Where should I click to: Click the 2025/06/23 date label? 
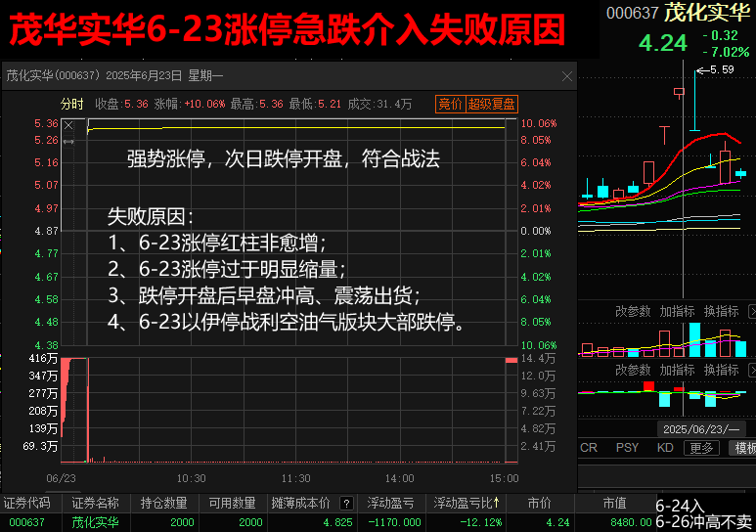701,428
